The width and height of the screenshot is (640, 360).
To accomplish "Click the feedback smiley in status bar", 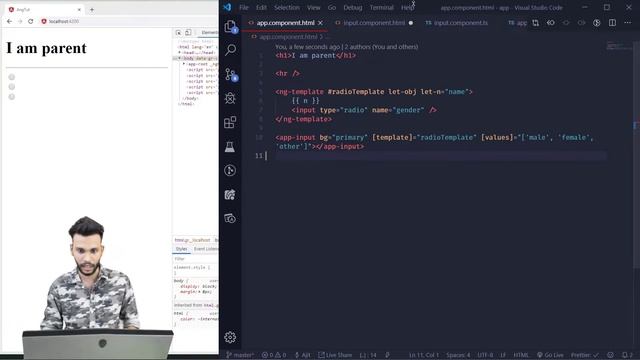I will click(610, 355).
